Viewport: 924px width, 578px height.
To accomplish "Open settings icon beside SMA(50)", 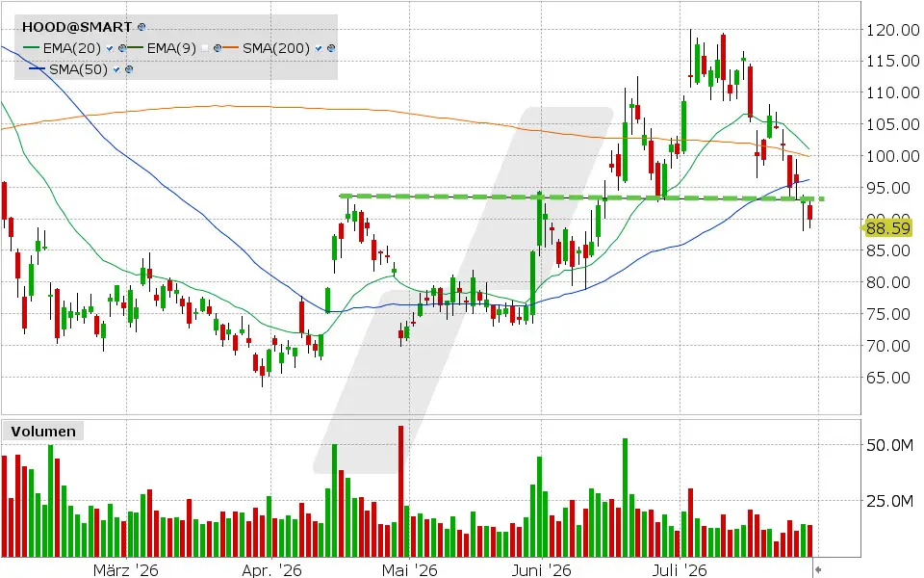I will 129,69.
